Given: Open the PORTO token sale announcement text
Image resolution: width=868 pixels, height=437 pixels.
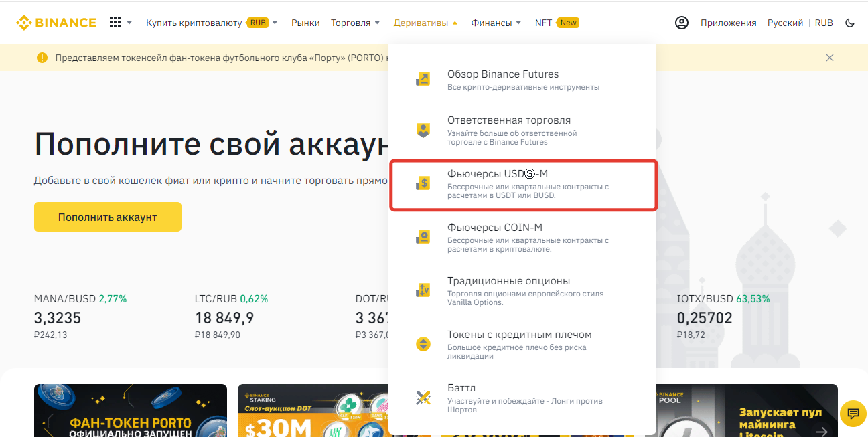Looking at the screenshot, I should coord(221,58).
